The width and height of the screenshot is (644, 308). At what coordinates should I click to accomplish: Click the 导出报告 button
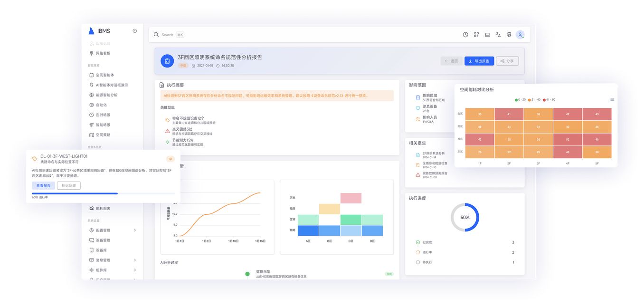pos(479,61)
